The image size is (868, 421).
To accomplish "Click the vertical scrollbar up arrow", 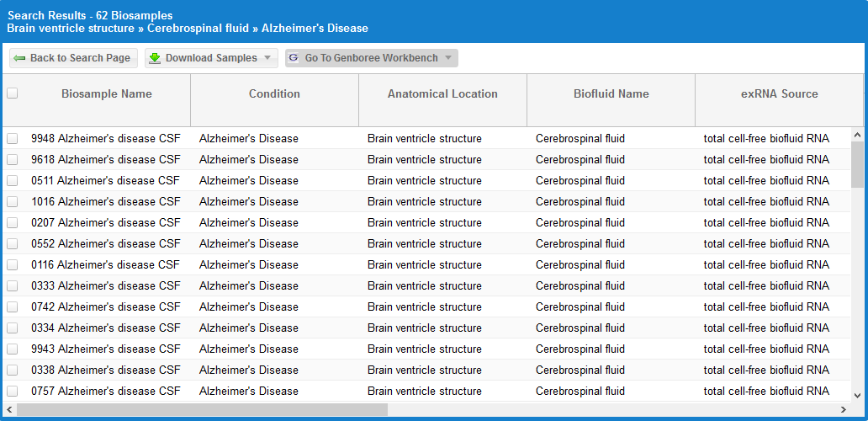I will click(x=857, y=135).
